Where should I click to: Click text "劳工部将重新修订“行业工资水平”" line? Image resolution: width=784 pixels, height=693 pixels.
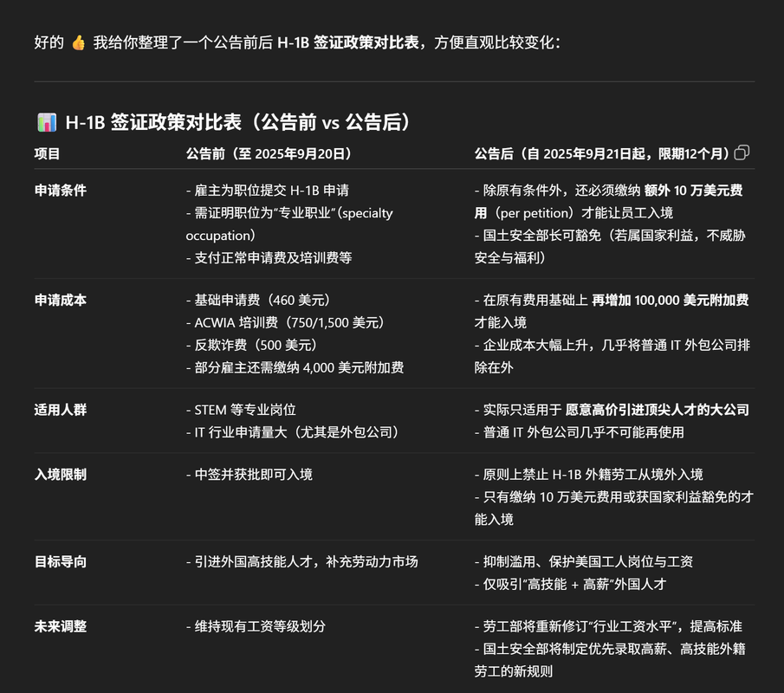tap(608, 626)
